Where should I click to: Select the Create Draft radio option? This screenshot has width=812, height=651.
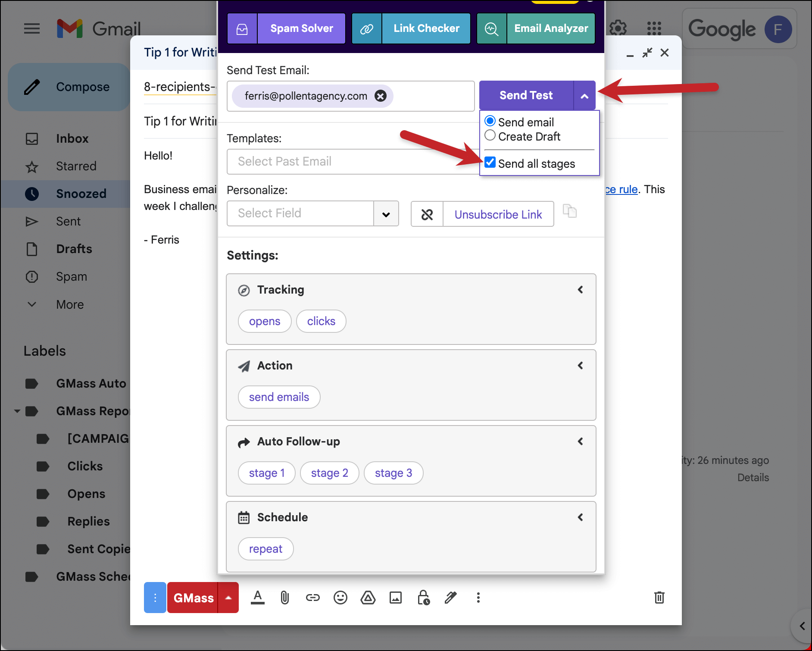coord(490,135)
